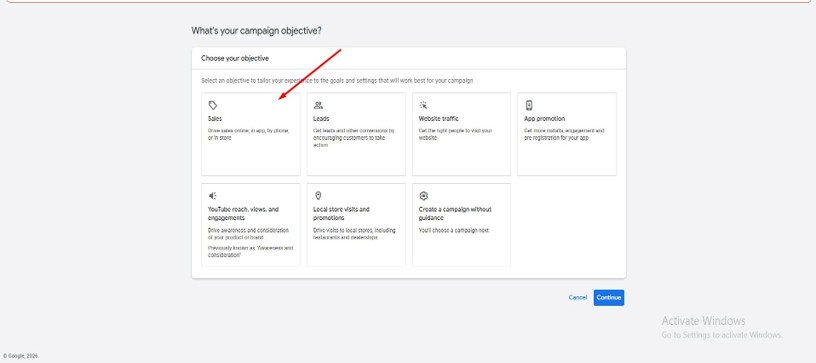This screenshot has height=363, width=816.
Task: Select the App promotion objective title
Action: point(544,119)
